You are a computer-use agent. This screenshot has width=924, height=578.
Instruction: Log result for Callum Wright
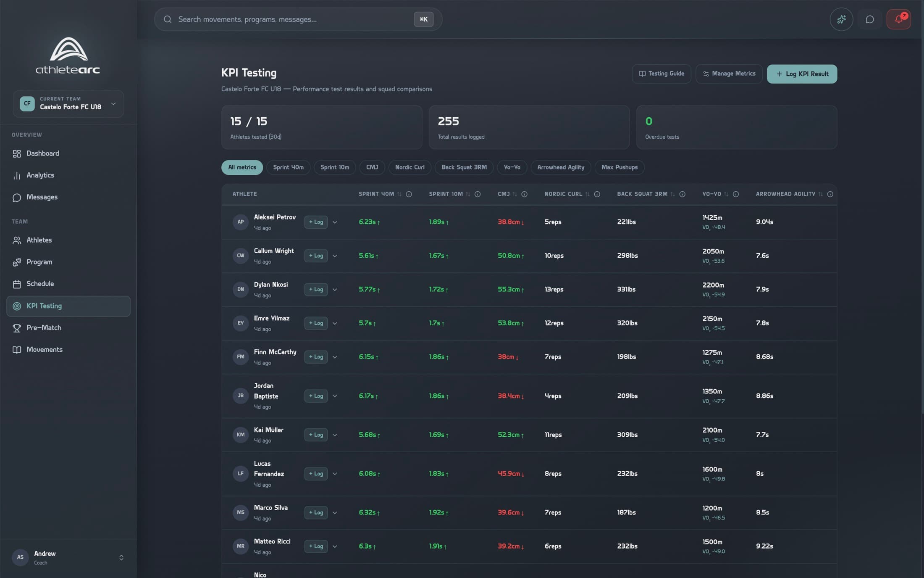pos(316,256)
